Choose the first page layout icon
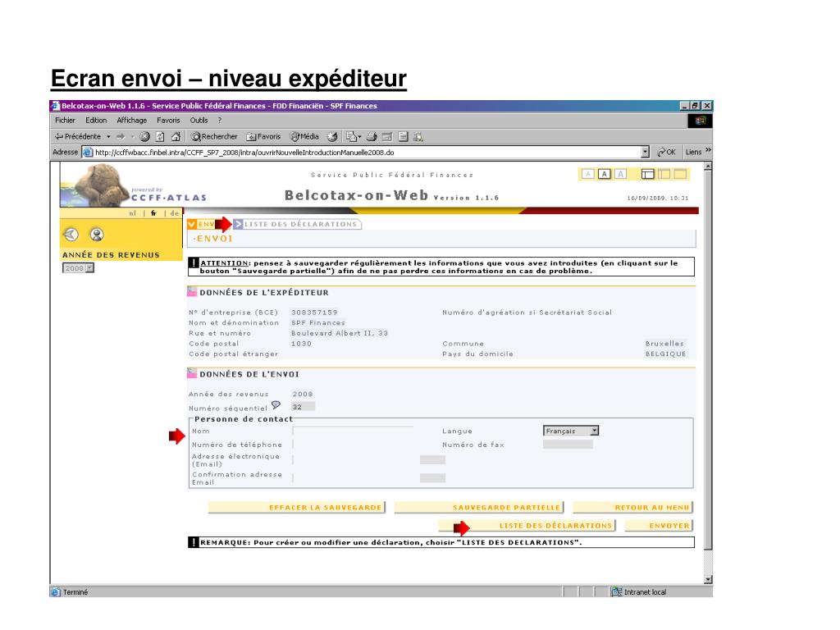The width and height of the screenshot is (840, 630). 648,174
